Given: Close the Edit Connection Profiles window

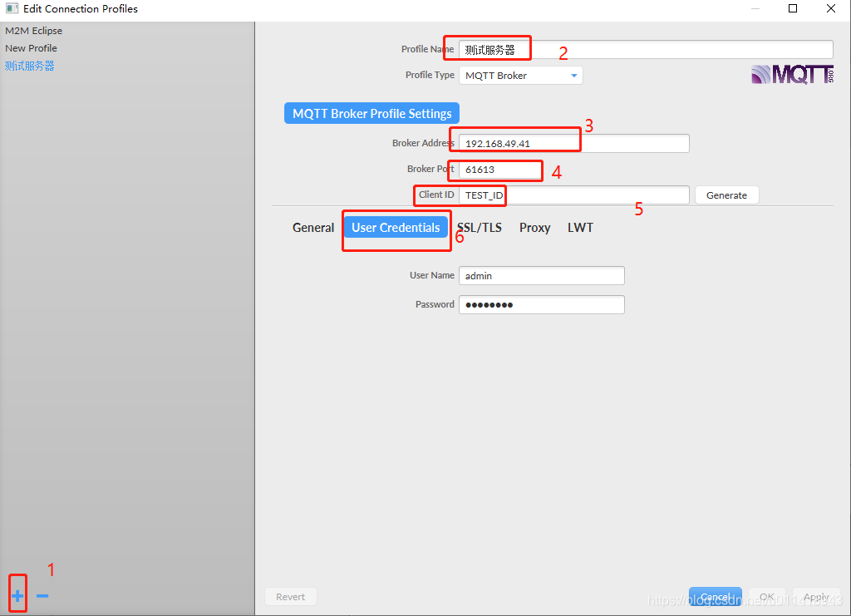Looking at the screenshot, I should 831,8.
